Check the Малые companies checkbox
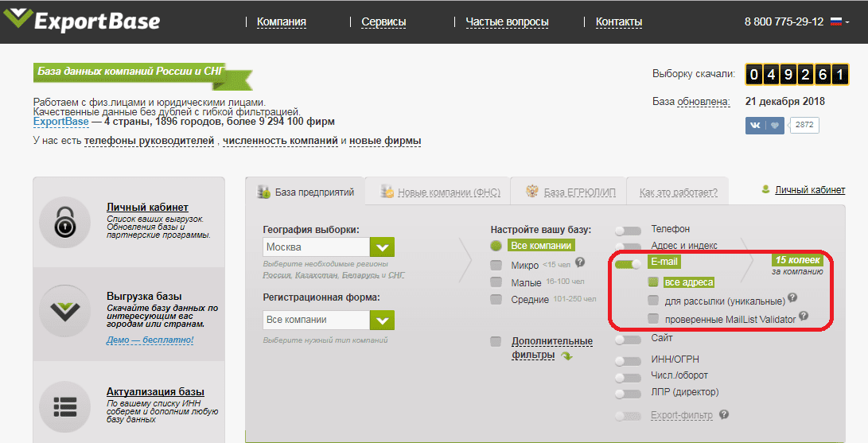Image resolution: width=868 pixels, height=443 pixels. click(x=496, y=282)
